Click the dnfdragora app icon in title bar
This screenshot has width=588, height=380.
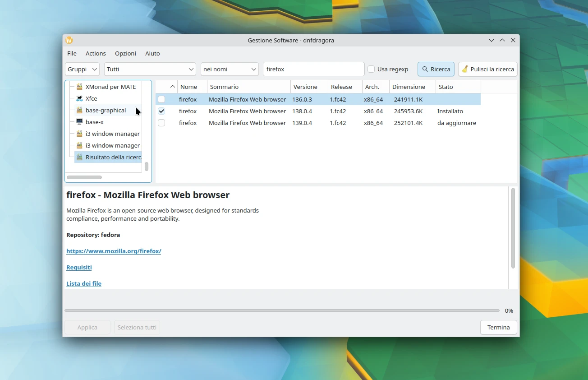pos(69,40)
